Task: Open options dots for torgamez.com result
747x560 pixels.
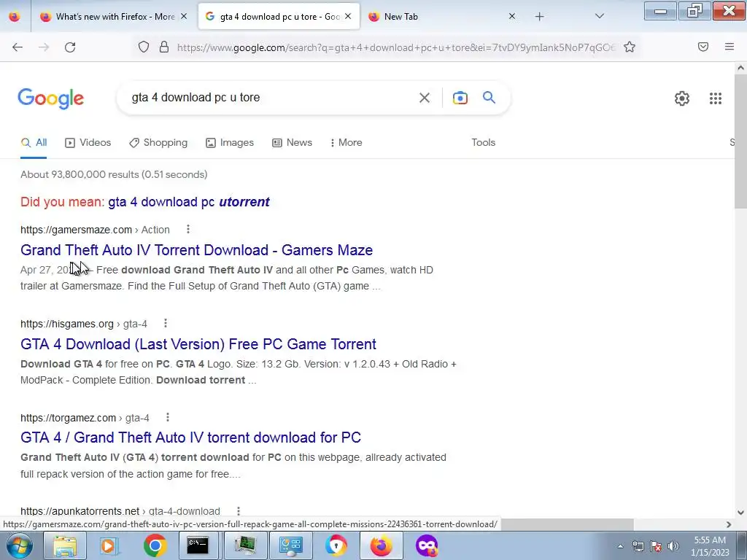Action: 168,417
